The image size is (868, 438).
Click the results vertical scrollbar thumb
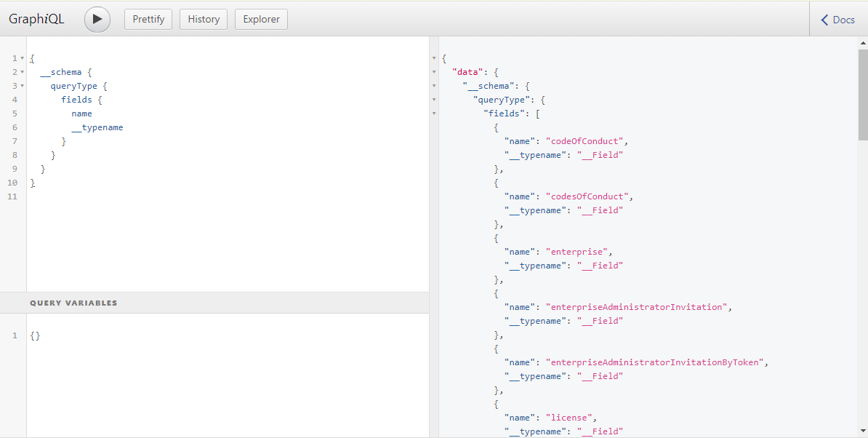(863, 95)
